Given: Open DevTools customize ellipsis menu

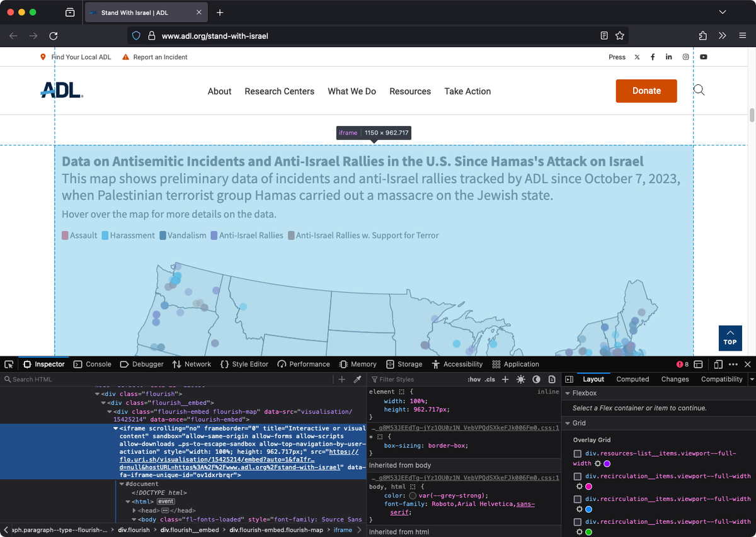Looking at the screenshot, I should coord(733,364).
